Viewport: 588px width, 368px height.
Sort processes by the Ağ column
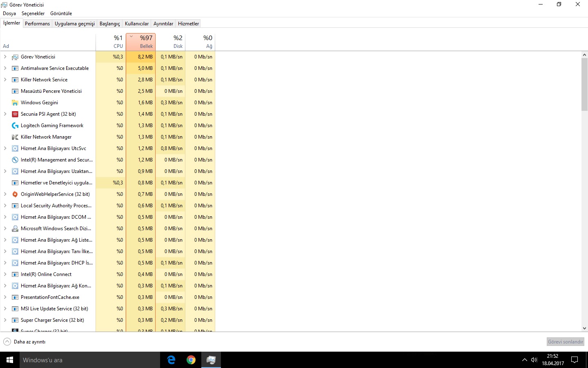[x=200, y=42]
